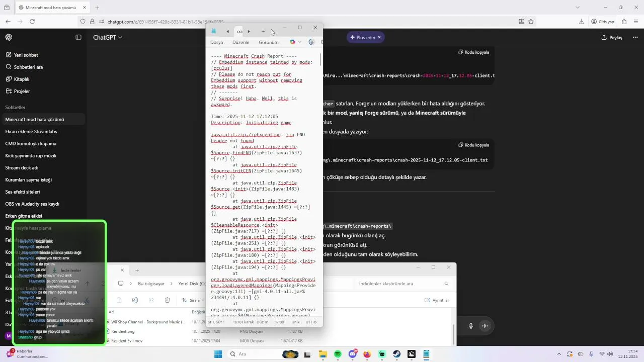
Task: Open Notepad Dosya menu
Action: (216, 42)
